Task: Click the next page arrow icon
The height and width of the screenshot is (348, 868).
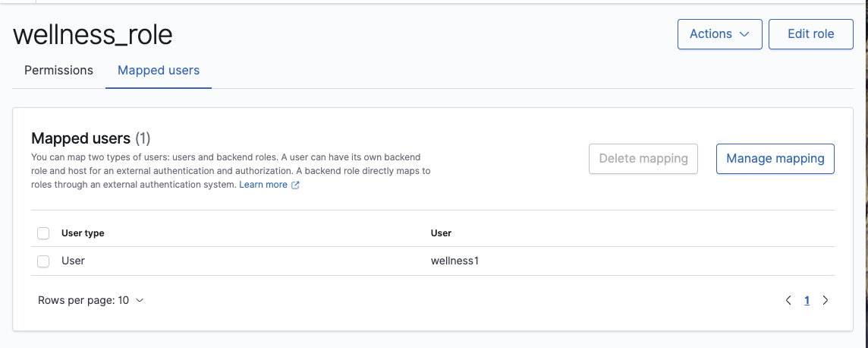Action: click(x=826, y=300)
